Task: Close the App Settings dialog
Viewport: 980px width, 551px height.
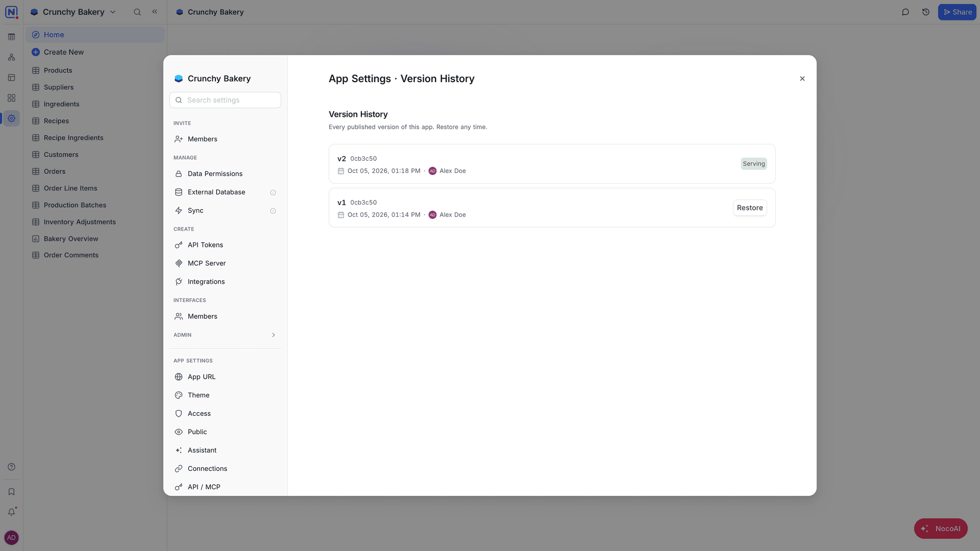Action: pyautogui.click(x=802, y=79)
